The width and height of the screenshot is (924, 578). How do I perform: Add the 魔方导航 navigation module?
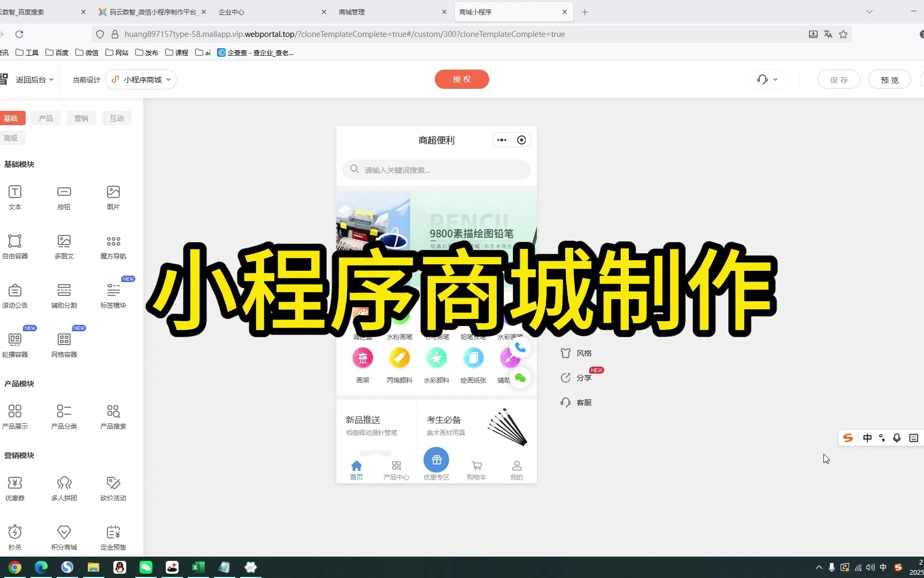(113, 247)
